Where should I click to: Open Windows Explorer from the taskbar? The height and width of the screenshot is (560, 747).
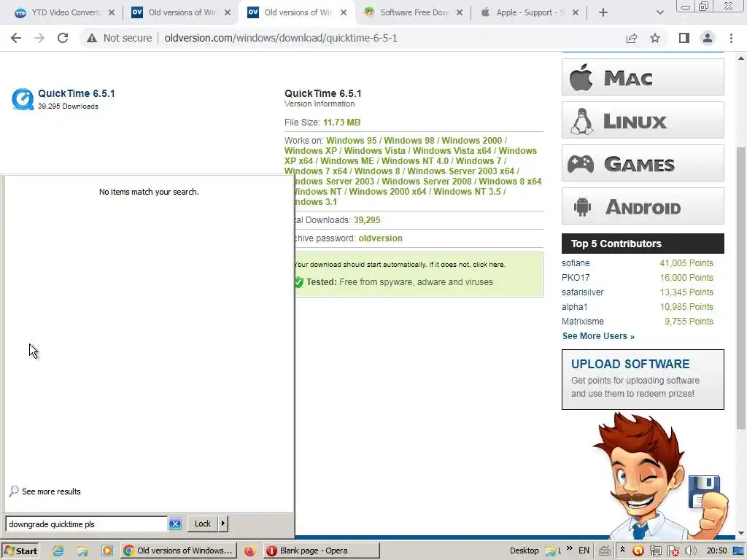(x=82, y=551)
